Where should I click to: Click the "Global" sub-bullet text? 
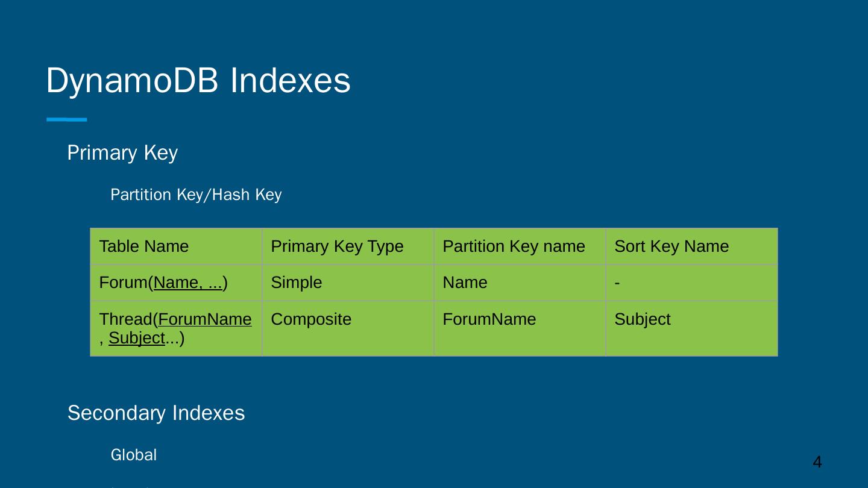(x=134, y=455)
